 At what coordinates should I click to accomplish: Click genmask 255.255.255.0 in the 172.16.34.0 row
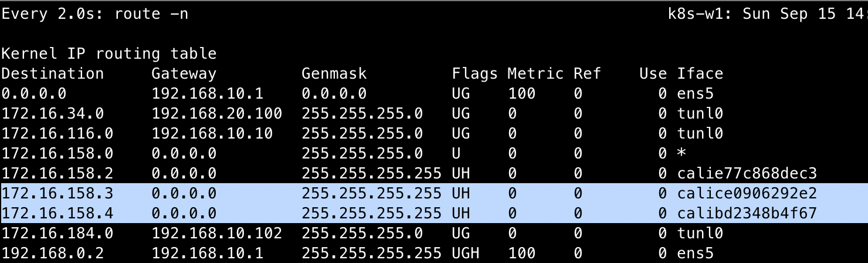click(362, 113)
